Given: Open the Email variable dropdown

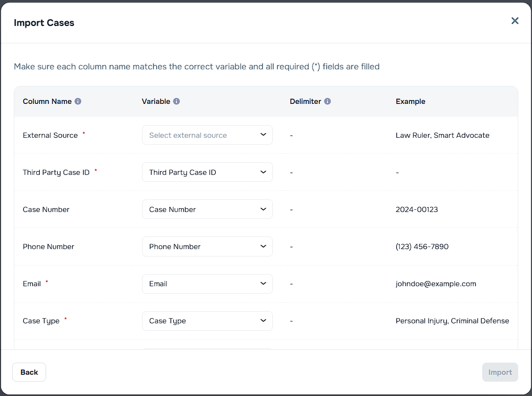Looking at the screenshot, I should pyautogui.click(x=207, y=283).
